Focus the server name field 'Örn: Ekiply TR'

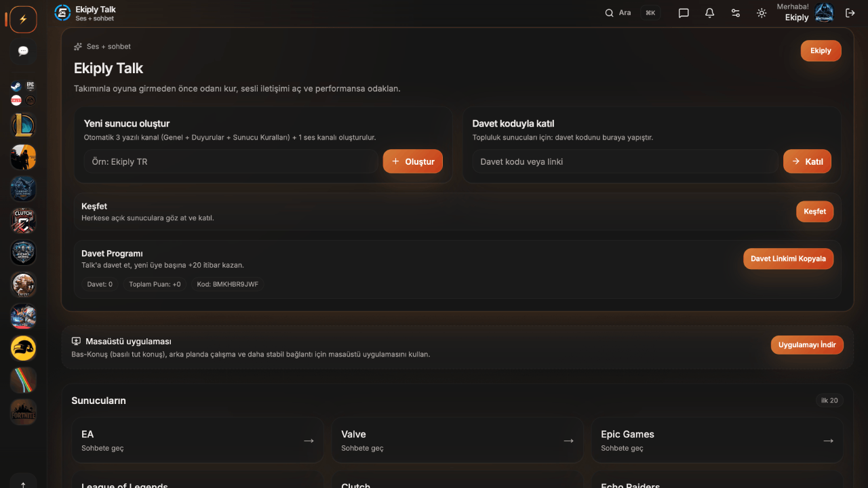tap(231, 161)
